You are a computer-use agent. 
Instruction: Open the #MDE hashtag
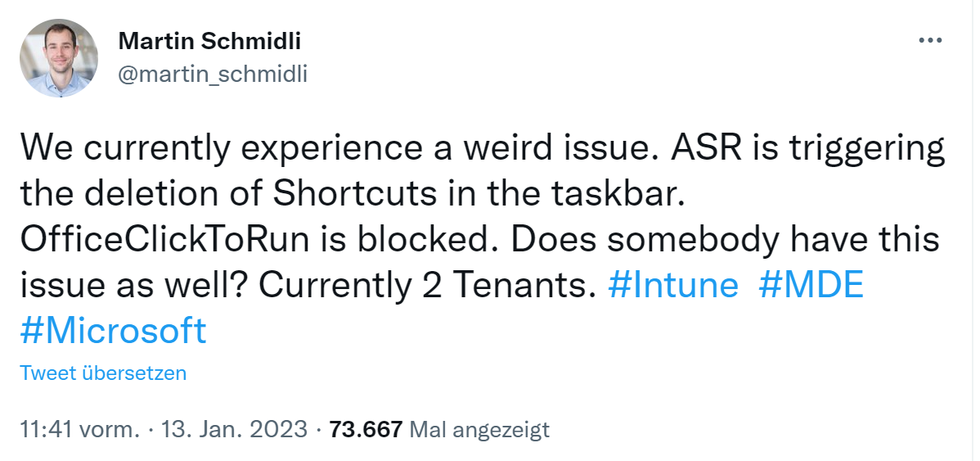tap(811, 287)
